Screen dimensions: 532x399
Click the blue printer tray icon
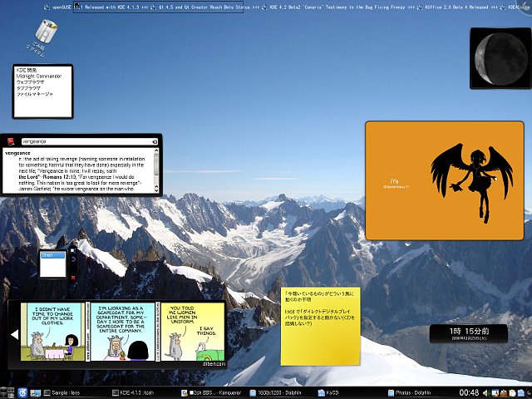tap(521, 393)
